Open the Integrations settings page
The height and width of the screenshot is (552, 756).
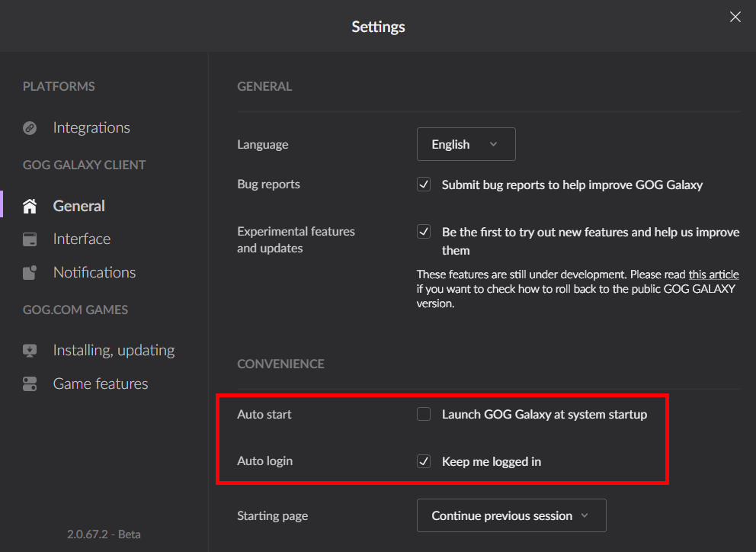coord(91,127)
